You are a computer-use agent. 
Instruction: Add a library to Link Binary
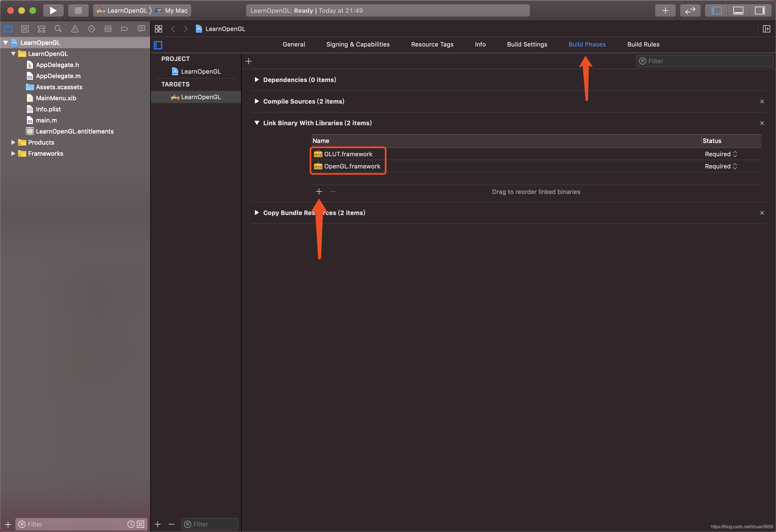click(319, 191)
